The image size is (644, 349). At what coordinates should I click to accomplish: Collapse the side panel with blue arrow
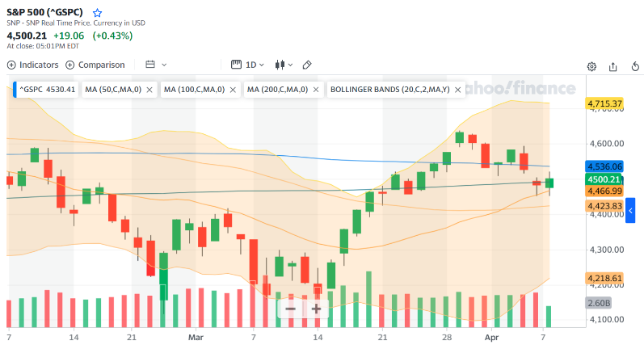pos(630,211)
